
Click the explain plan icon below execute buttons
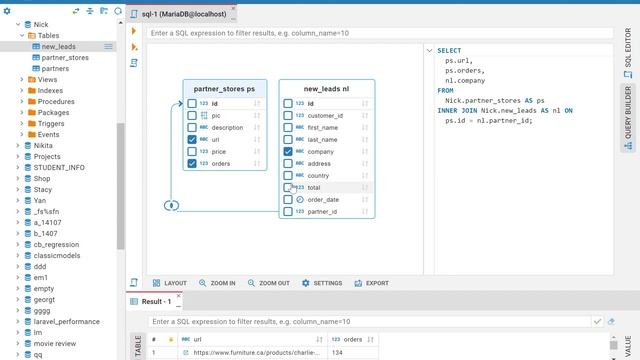(x=134, y=63)
